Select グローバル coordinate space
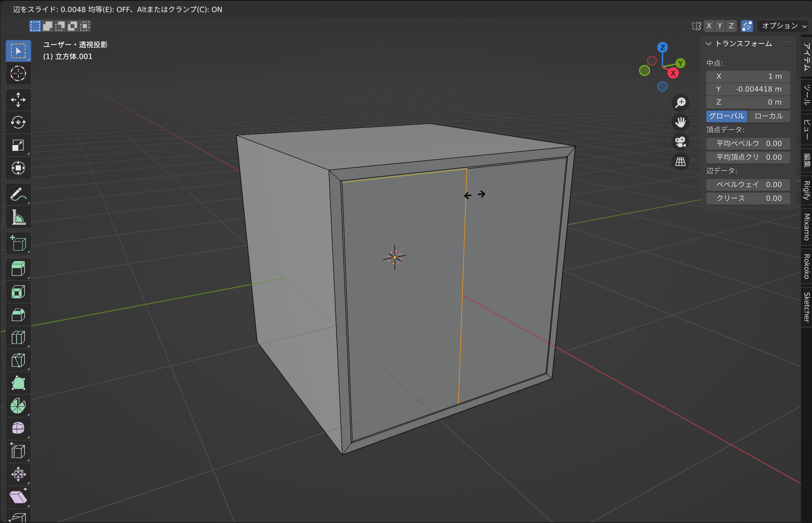 point(727,116)
